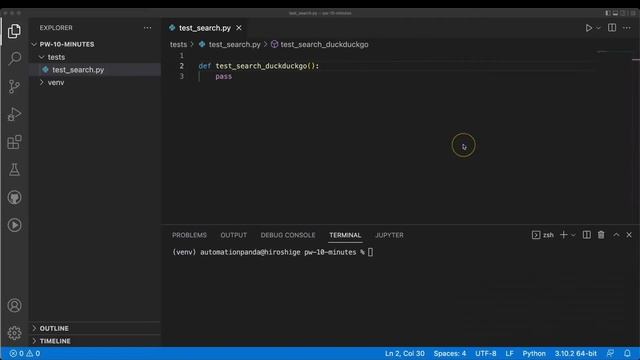This screenshot has width=640, height=360.
Task: Change end of line sequence LF
Action: (509, 353)
